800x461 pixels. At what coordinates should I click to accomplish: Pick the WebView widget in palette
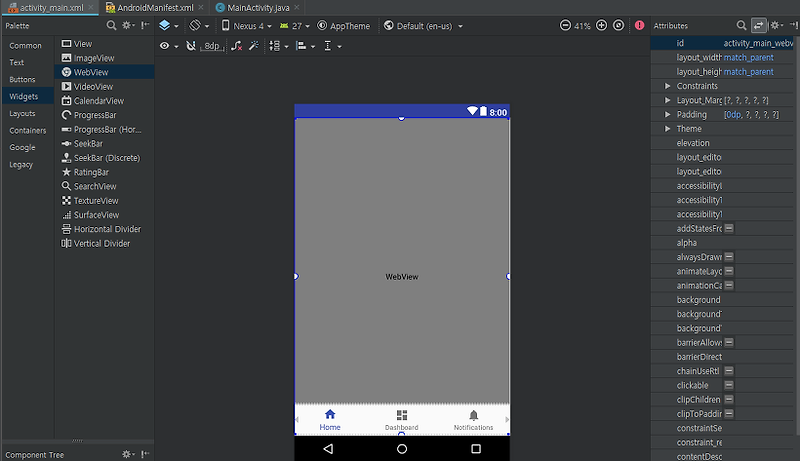(x=104, y=72)
